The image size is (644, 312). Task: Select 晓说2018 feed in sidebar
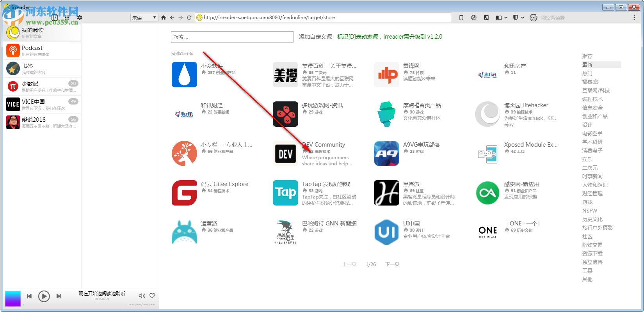pyautogui.click(x=42, y=122)
